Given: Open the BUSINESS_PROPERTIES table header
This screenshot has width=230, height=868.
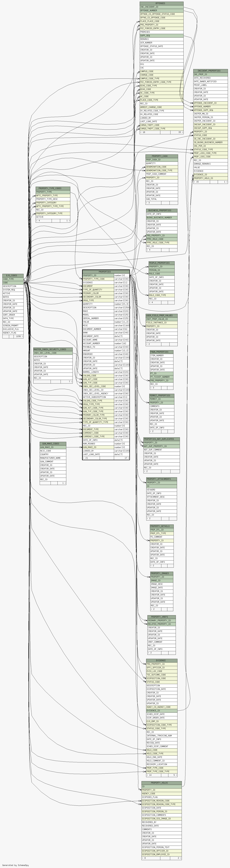Looking at the screenshot, I should click(x=161, y=211).
